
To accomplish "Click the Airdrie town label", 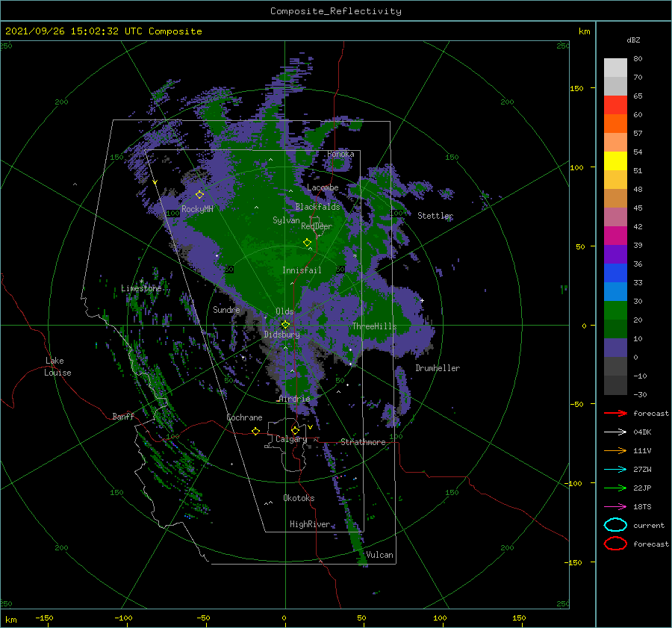I will tap(294, 399).
